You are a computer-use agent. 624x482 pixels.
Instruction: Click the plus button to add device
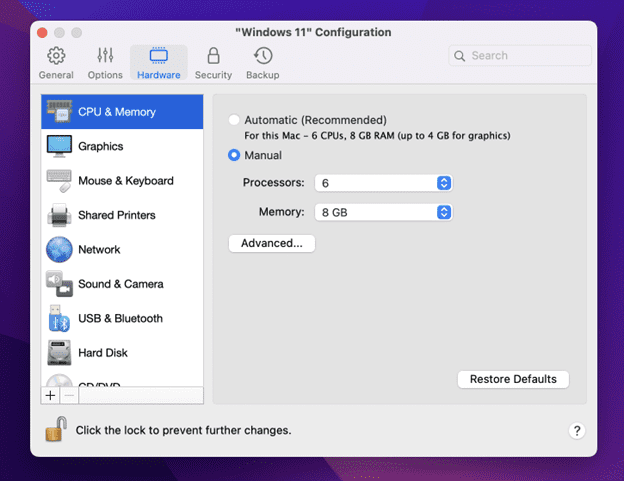pyautogui.click(x=50, y=395)
